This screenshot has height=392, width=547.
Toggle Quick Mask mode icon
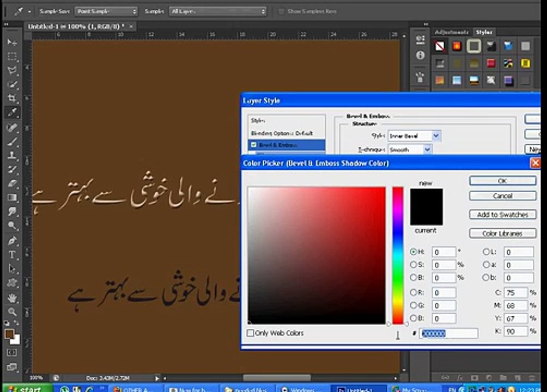click(x=11, y=353)
